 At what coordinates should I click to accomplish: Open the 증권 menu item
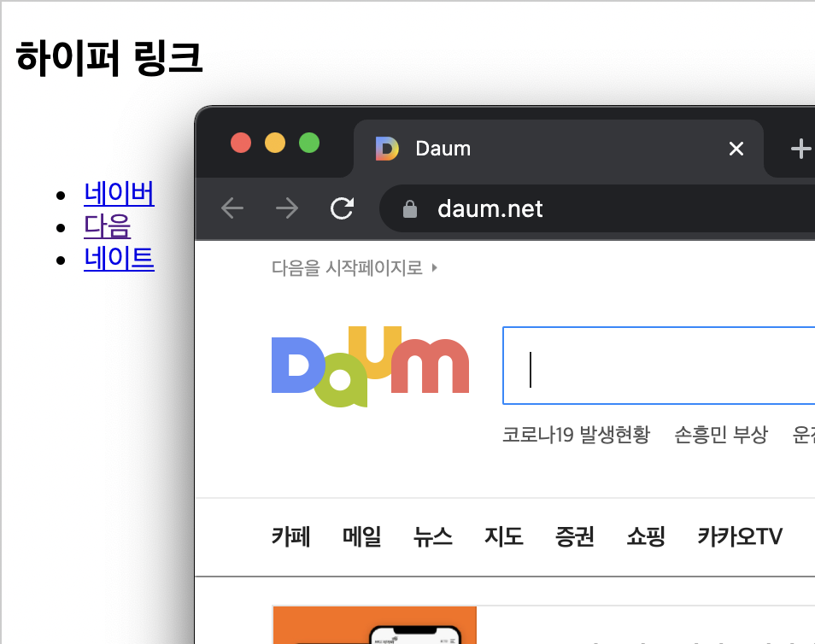pos(574,536)
